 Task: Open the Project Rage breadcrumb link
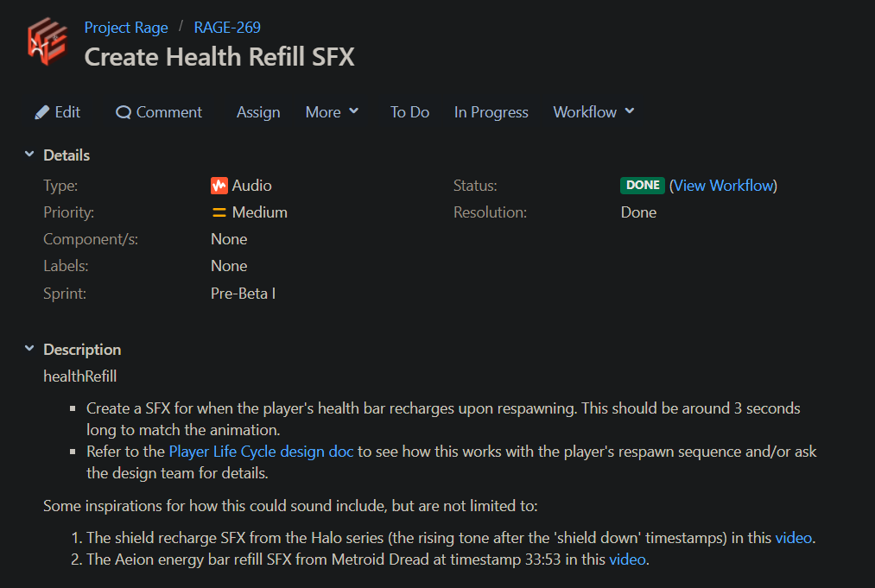126,28
